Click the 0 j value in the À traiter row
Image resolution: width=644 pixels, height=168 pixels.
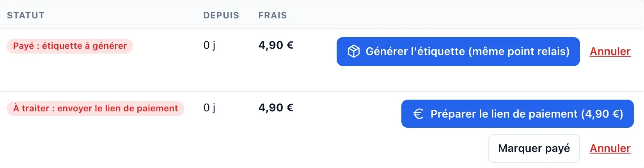pos(209,108)
